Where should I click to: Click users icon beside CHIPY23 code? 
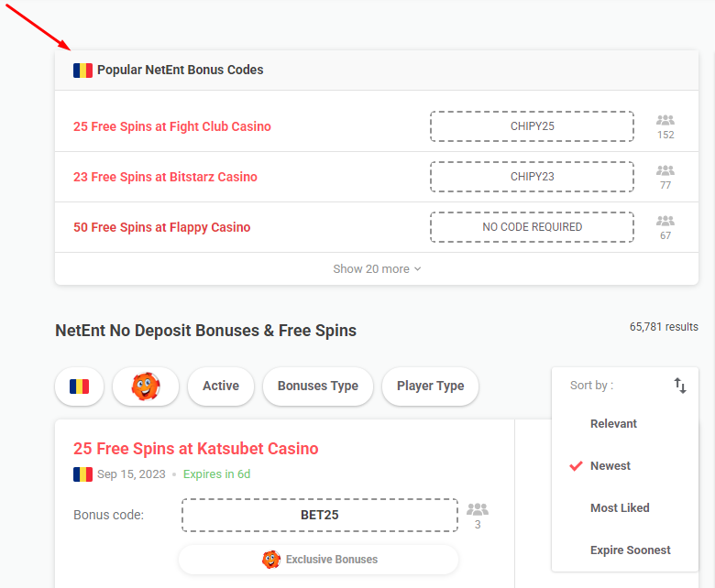pyautogui.click(x=665, y=171)
